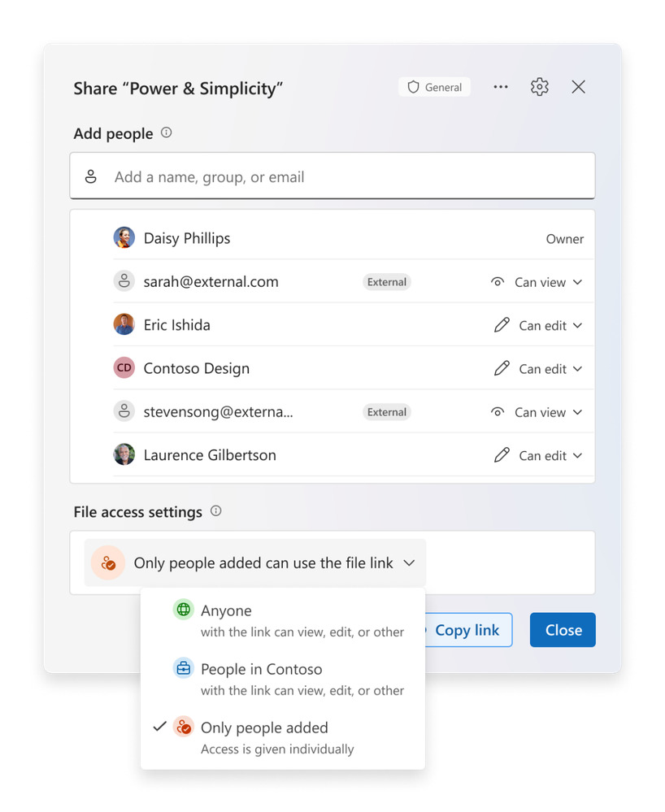Select the Anyone link access option
The width and height of the screenshot is (665, 812).
[x=283, y=620]
